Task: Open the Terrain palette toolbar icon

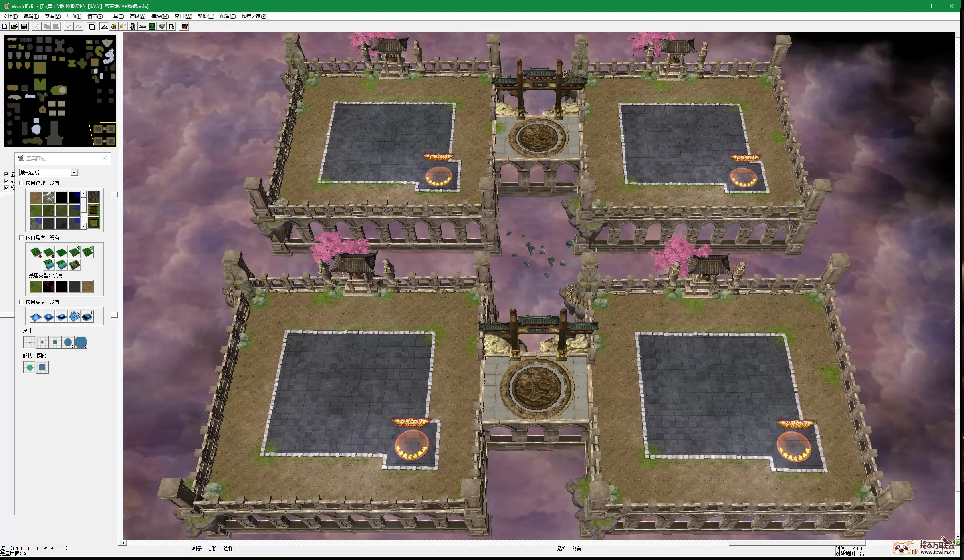Action: pyautogui.click(x=104, y=26)
